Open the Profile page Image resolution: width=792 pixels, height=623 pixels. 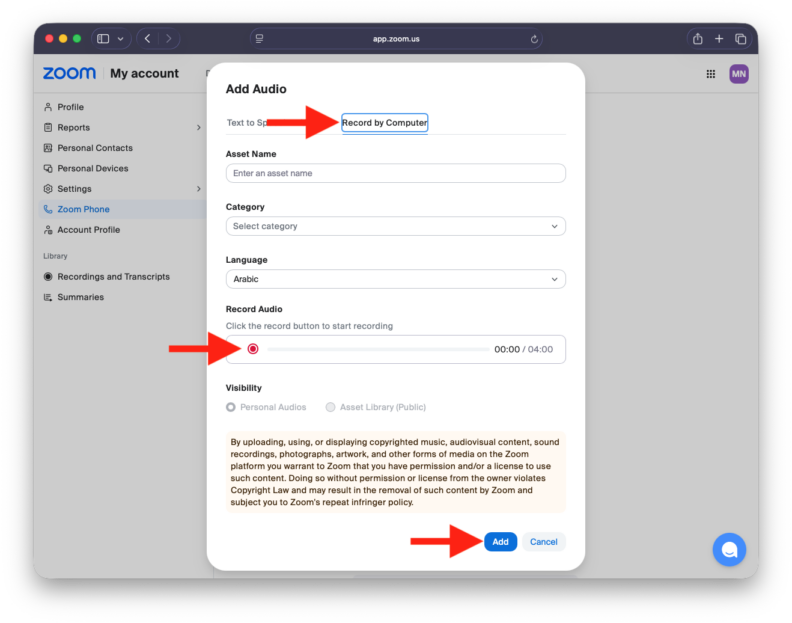click(x=71, y=107)
